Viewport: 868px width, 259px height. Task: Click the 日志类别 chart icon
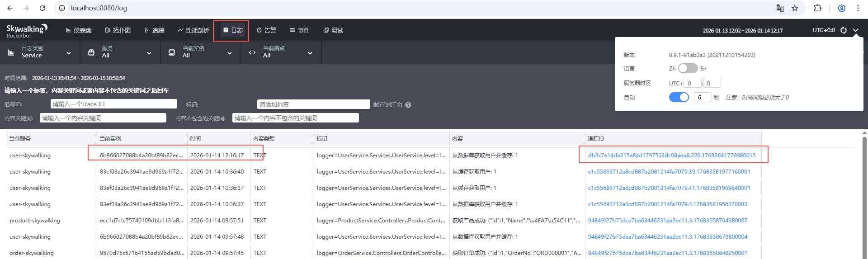[x=11, y=52]
